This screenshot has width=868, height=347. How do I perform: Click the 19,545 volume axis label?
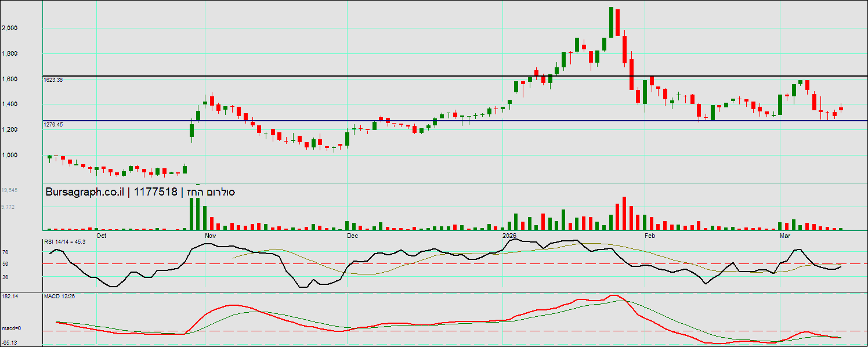(10, 190)
